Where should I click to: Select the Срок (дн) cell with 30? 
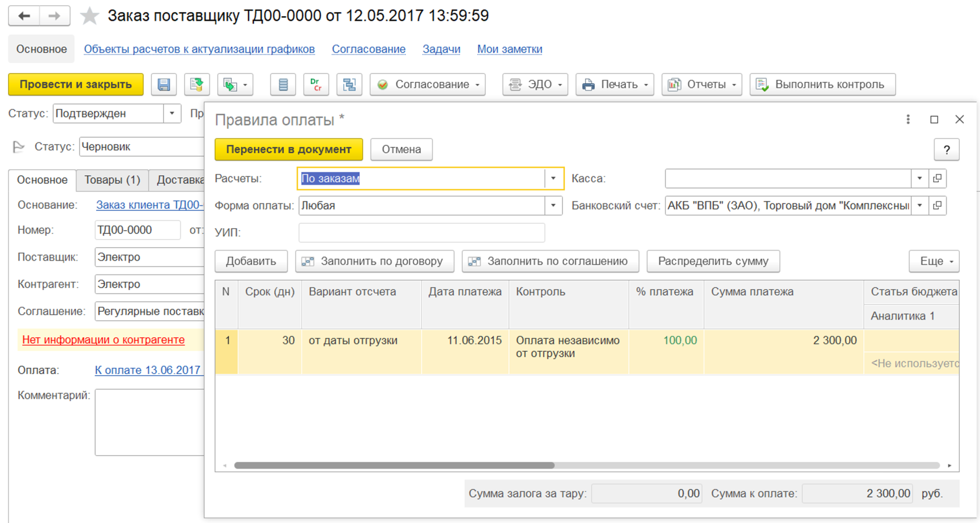coord(270,352)
